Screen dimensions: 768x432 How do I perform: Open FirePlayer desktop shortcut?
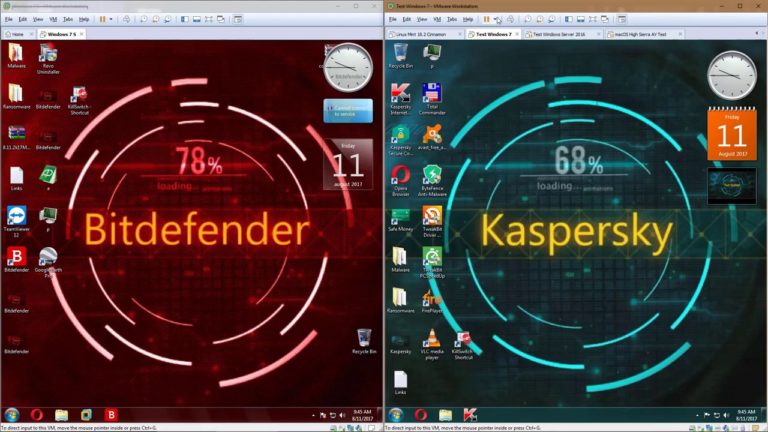click(432, 301)
